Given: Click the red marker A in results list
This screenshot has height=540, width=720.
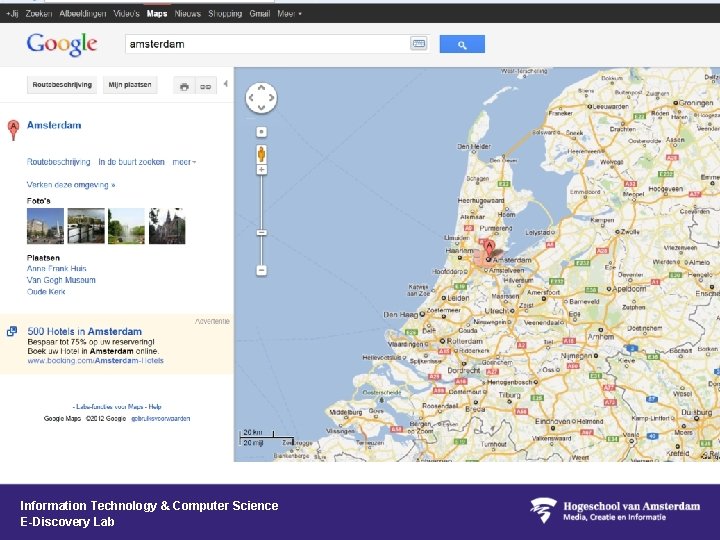Looking at the screenshot, I should pos(13,129).
